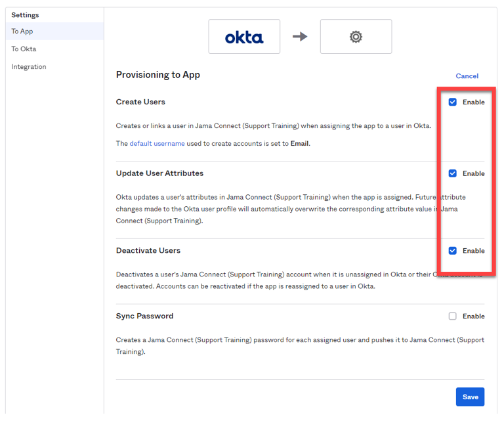Click the gear application icon

(x=356, y=37)
